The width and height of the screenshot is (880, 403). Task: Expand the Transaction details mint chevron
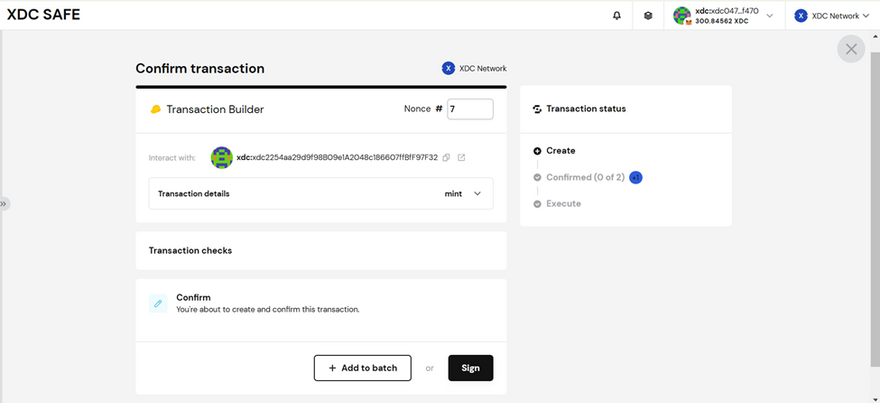click(x=478, y=194)
